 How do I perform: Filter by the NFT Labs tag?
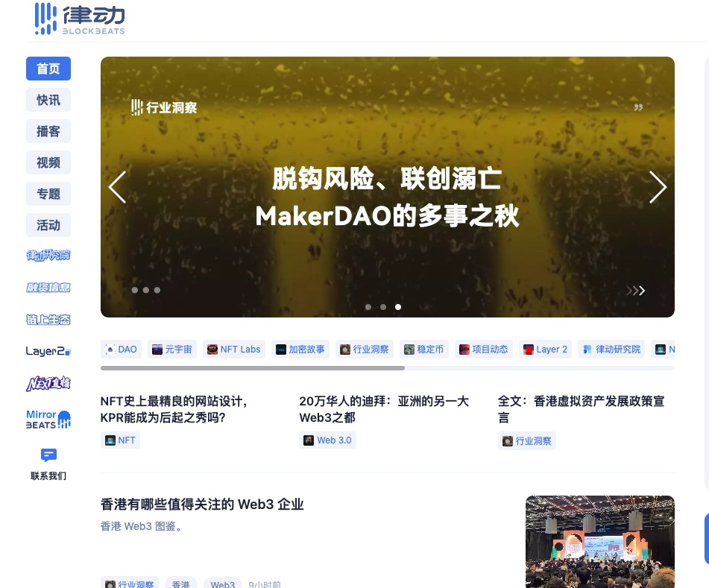[x=234, y=349]
